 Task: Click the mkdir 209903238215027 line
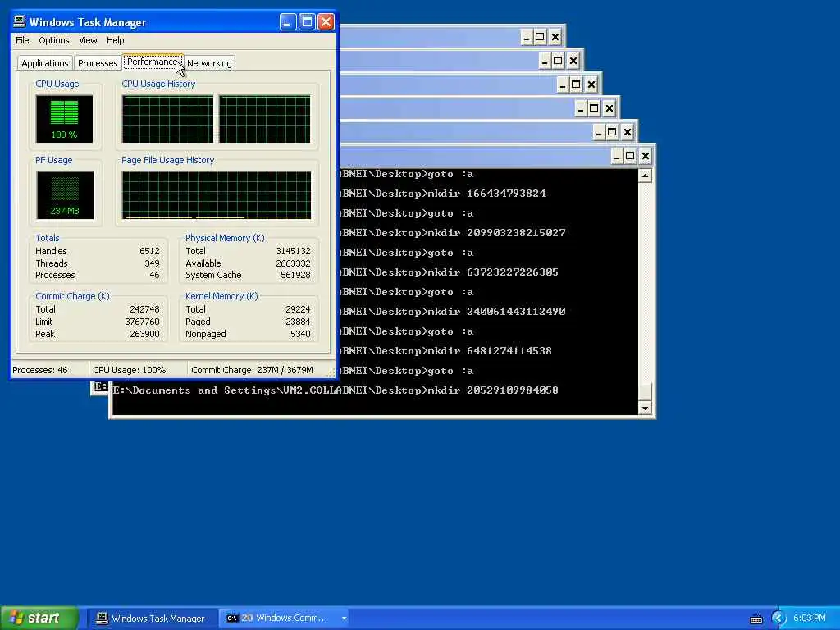coord(453,233)
